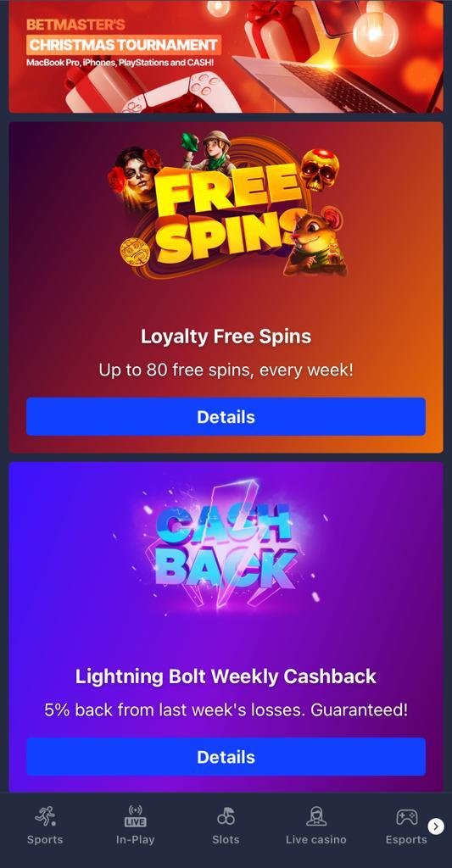This screenshot has height=868, width=452.
Task: Open the Live casino dealer icon
Action: click(x=315, y=816)
